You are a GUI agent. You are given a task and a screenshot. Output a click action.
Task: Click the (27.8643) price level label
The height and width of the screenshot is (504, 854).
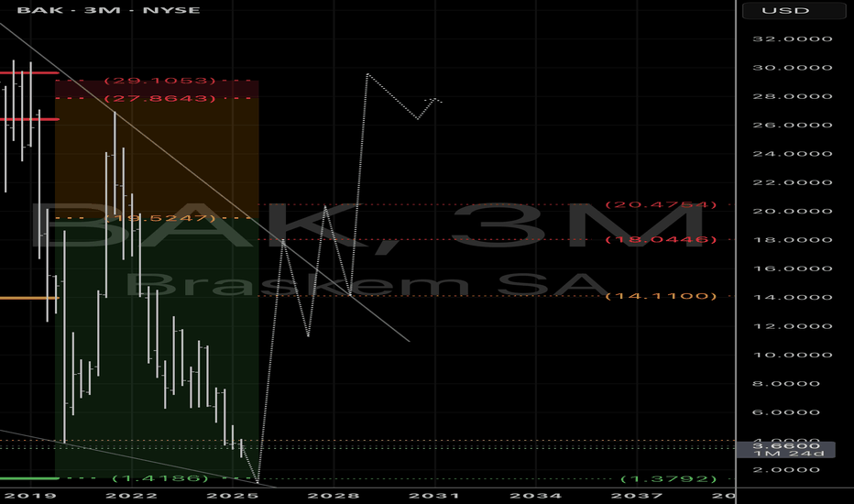click(160, 99)
